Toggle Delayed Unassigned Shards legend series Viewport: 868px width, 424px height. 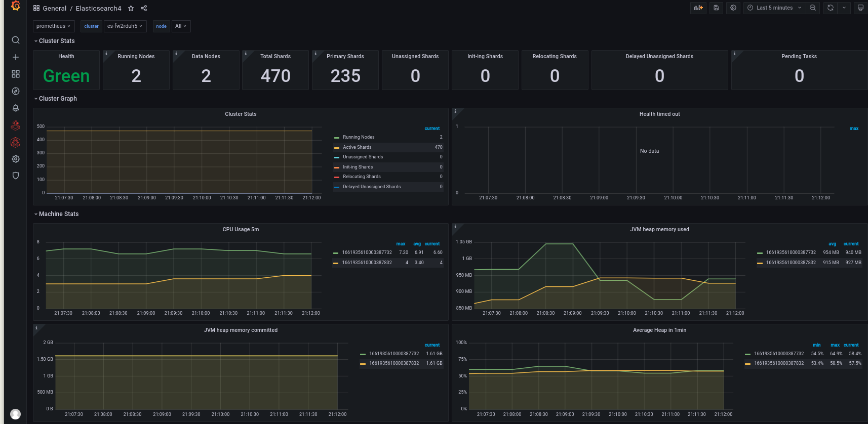pyautogui.click(x=372, y=187)
